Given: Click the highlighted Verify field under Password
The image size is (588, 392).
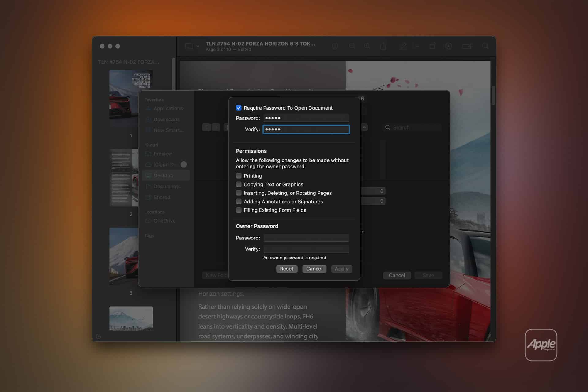Looking at the screenshot, I should tap(306, 129).
